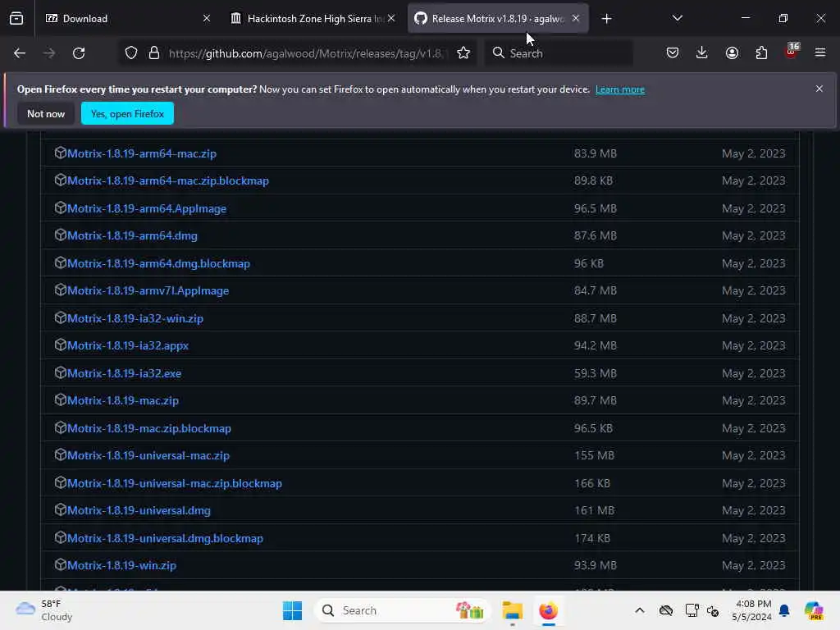Image resolution: width=840 pixels, height=630 pixels.
Task: Close the Download tab
Action: [x=207, y=19]
